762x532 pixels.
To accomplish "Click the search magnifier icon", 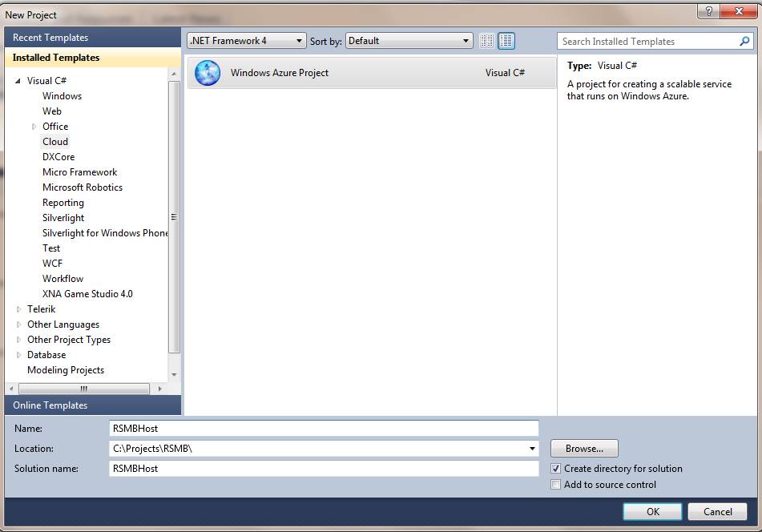I will point(744,42).
